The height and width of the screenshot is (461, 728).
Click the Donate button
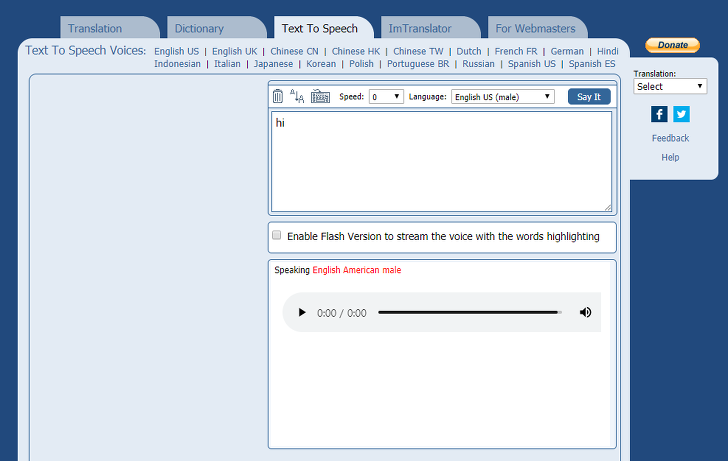click(x=672, y=45)
